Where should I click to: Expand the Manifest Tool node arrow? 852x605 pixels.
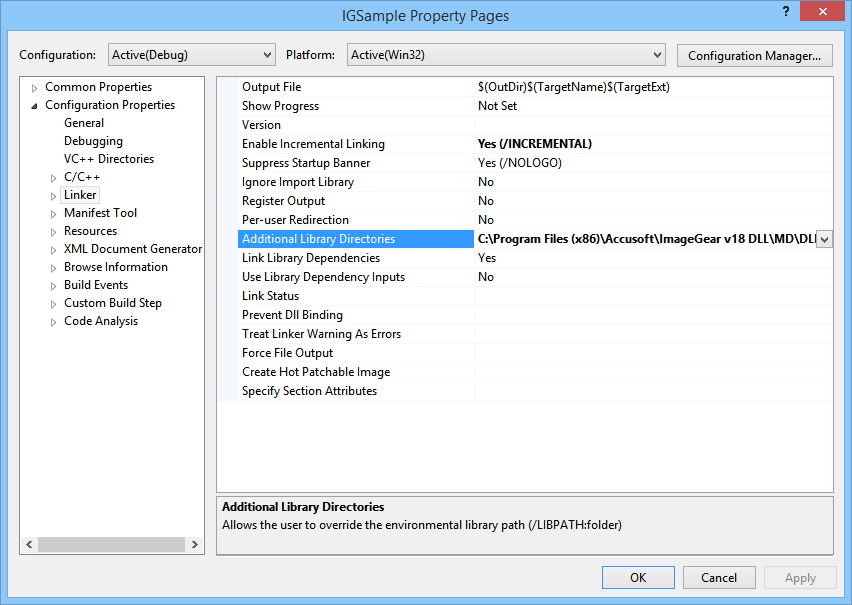(x=54, y=214)
